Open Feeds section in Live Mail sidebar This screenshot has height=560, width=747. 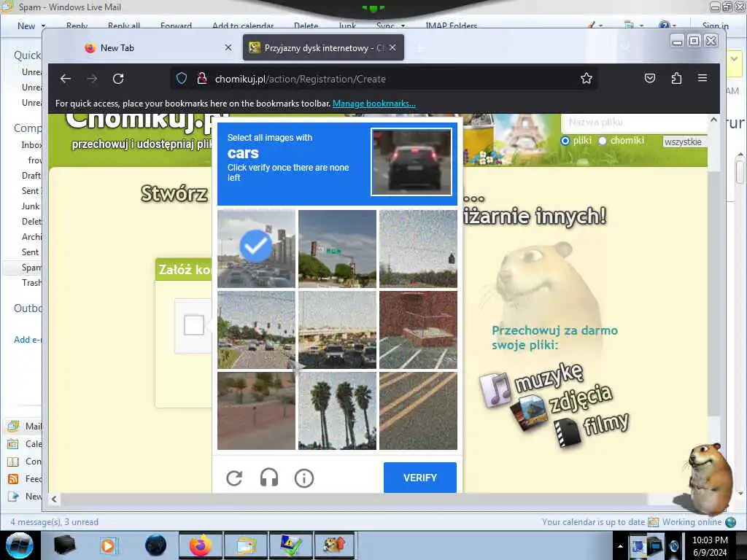click(25, 479)
